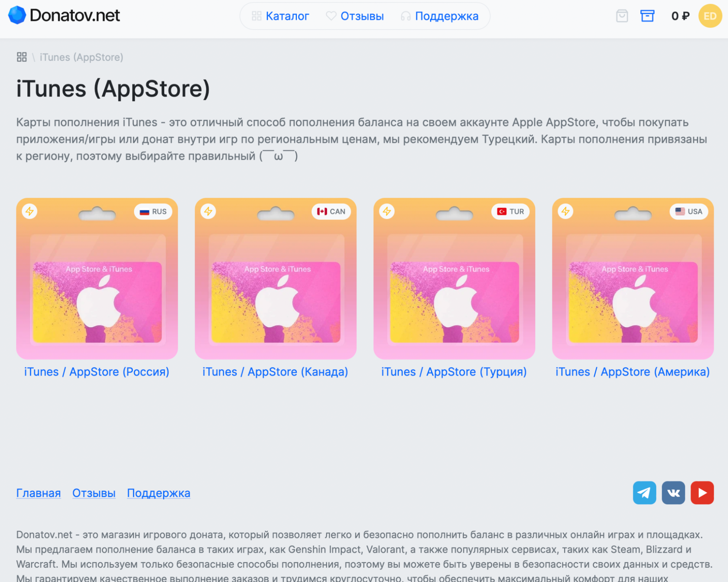Open the shopping bag cart icon
Viewport: 728px width, 582px height.
pos(622,16)
